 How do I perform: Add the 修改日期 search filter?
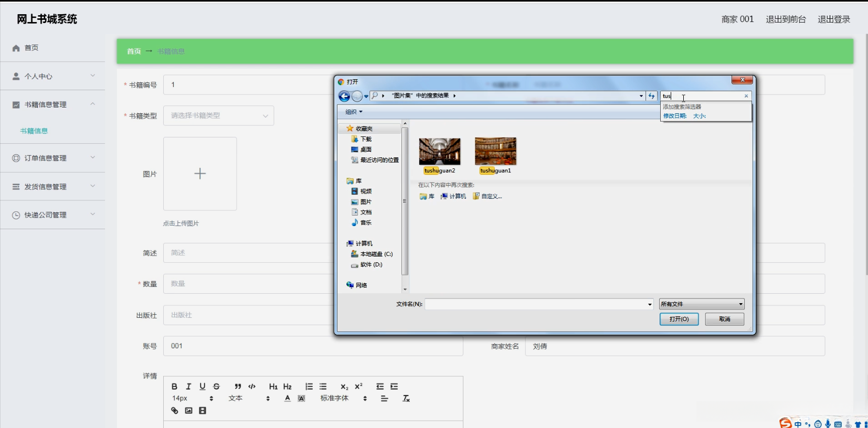(675, 116)
